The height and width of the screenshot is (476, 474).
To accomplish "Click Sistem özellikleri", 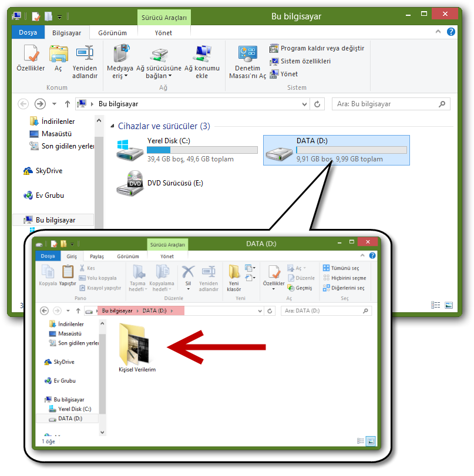I will 300,61.
